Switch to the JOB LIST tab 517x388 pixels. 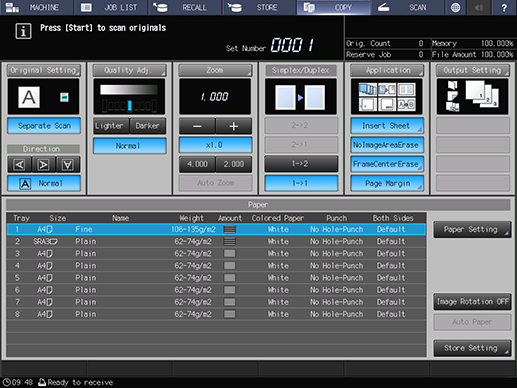click(x=111, y=7)
